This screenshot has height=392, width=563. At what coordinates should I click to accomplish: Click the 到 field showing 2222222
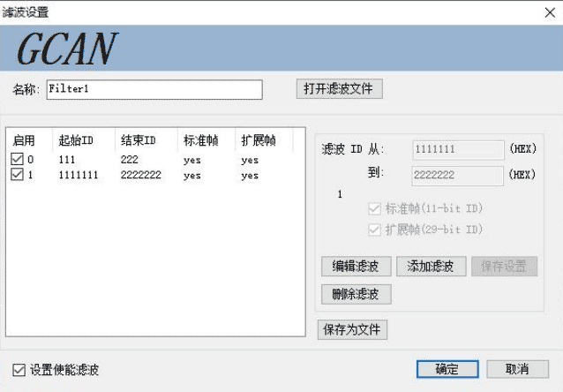click(458, 175)
